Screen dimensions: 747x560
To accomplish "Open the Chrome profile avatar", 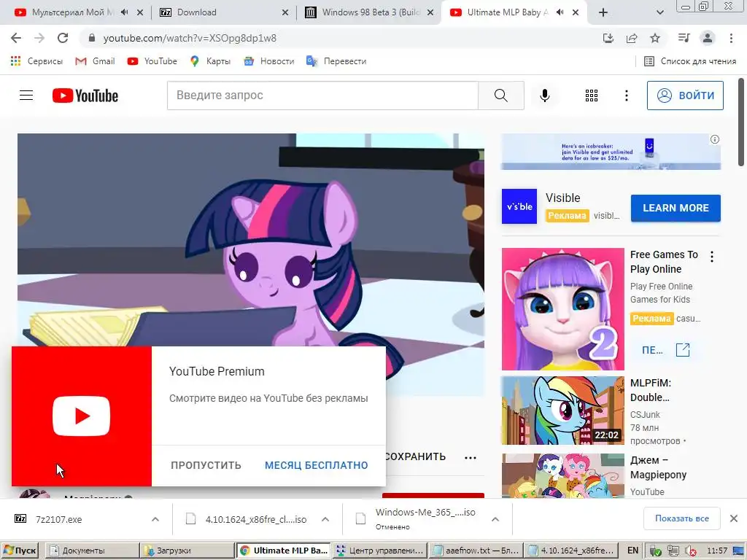I will pyautogui.click(x=708, y=38).
